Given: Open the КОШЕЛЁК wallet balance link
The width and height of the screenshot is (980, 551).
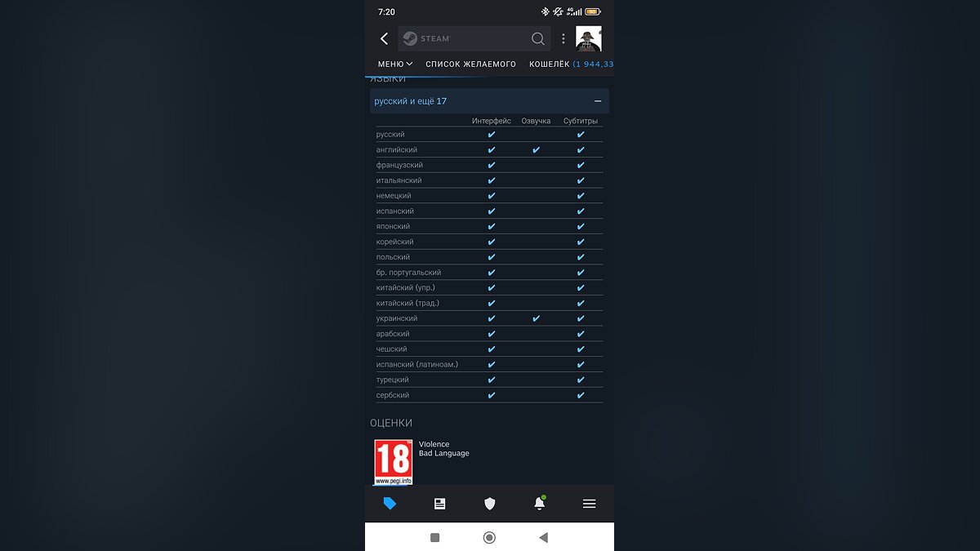Looking at the screenshot, I should point(571,64).
